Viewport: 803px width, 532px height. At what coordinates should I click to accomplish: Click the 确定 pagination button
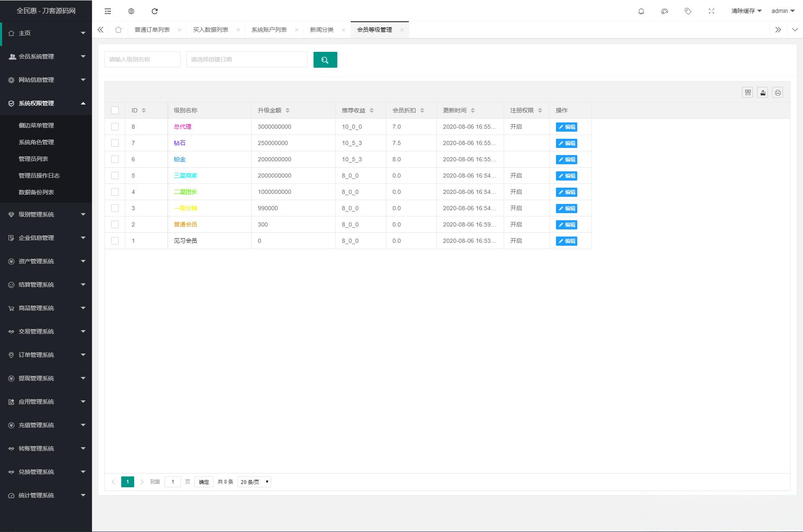[204, 482]
